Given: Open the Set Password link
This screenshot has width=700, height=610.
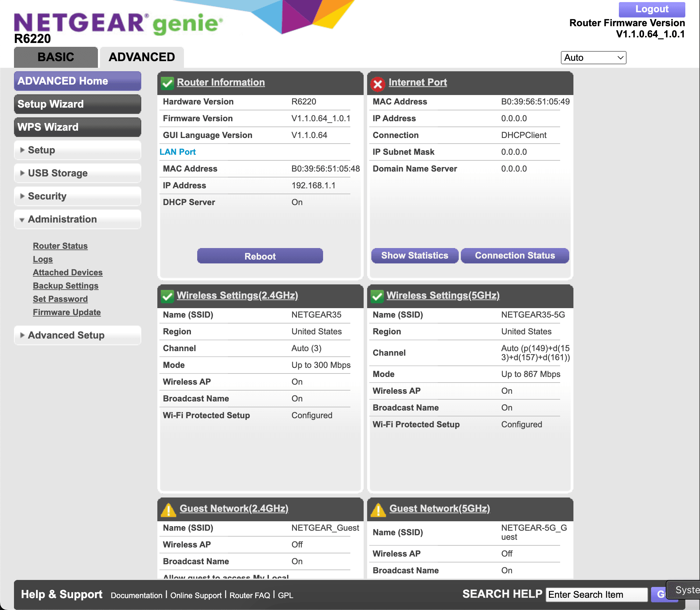Looking at the screenshot, I should 60,299.
